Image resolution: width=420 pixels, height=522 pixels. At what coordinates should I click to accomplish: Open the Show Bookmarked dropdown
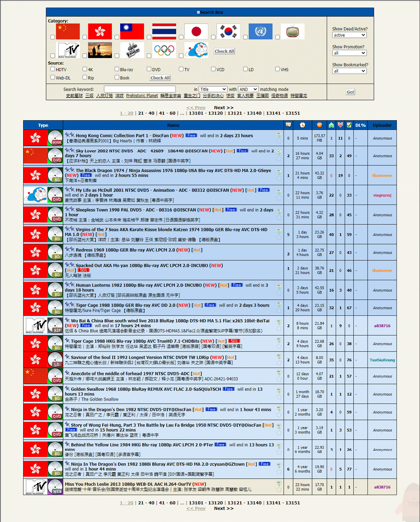(349, 71)
